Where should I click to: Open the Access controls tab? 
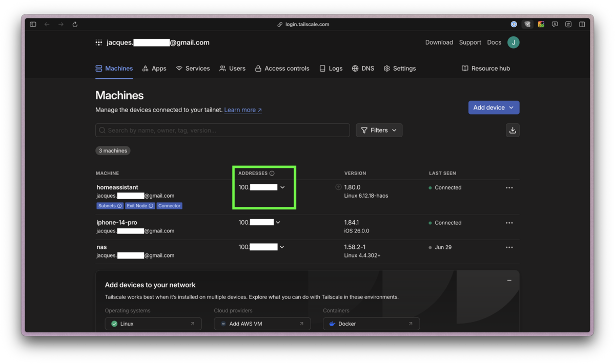(282, 69)
